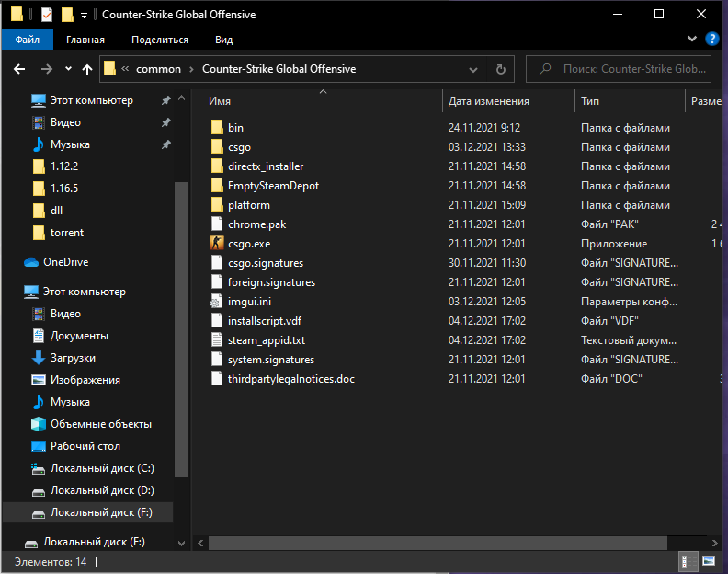Go back with the left arrow
Viewport: 728px width, 574px height.
coord(19,69)
